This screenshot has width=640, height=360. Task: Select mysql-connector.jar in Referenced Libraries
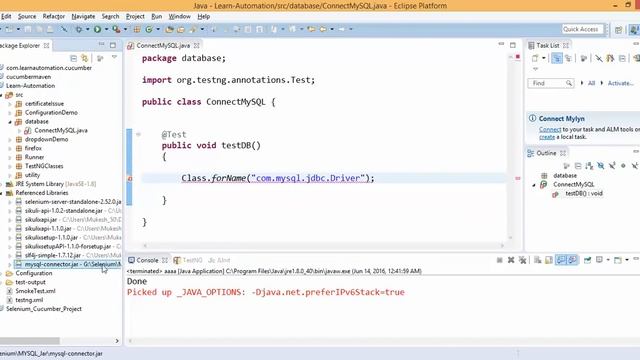[x=68, y=264]
